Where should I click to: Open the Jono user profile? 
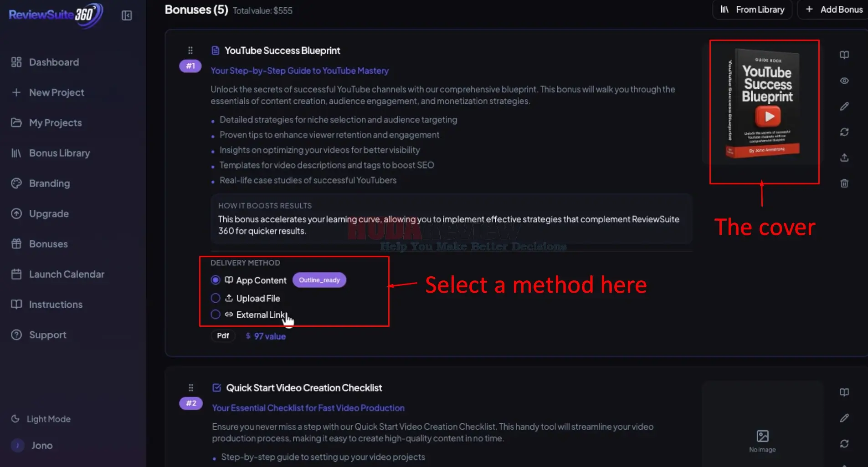(41, 446)
